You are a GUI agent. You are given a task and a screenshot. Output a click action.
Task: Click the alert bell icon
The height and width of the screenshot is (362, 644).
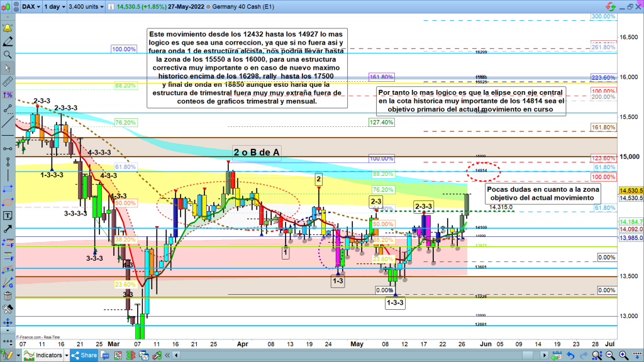[8, 28]
